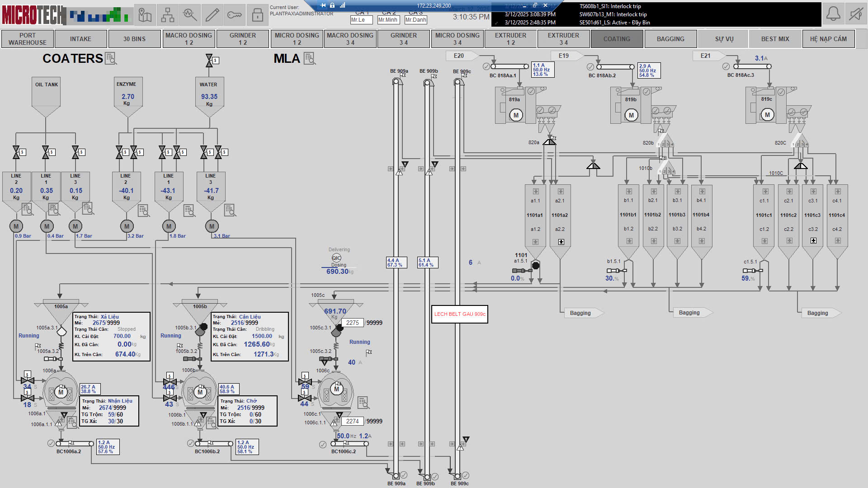Screen dimensions: 868x488
Task: Click the muted horn silence icon
Action: pyautogui.click(x=855, y=14)
